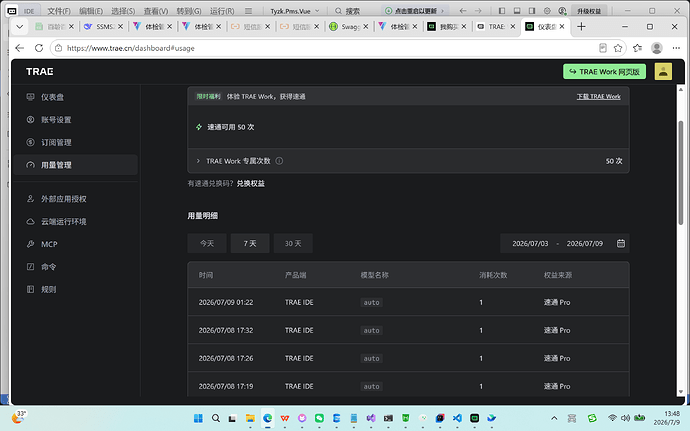Open the yellow user avatar menu
The height and width of the screenshot is (431, 690).
pos(663,71)
